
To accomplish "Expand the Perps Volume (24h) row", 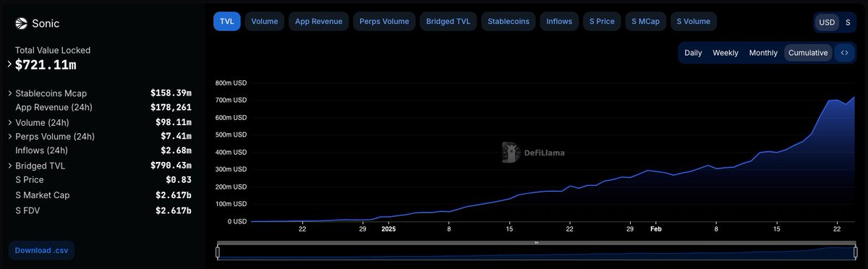I will pyautogui.click(x=9, y=137).
